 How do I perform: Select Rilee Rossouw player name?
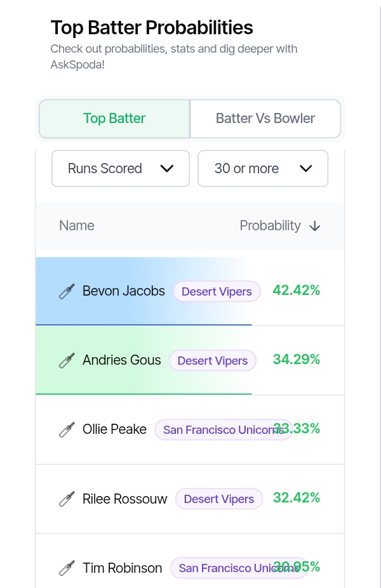coord(124,499)
